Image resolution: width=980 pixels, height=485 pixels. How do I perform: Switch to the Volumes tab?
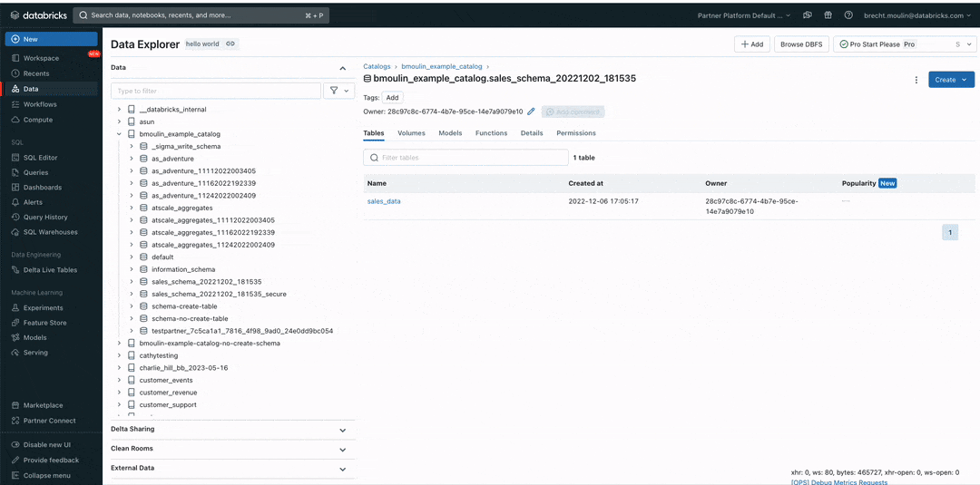[x=411, y=133]
